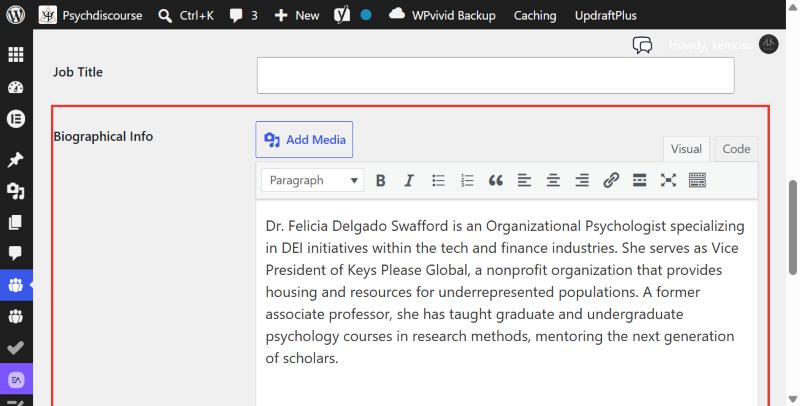The height and width of the screenshot is (406, 800).
Task: Open the UpdraftPlus menu
Action: point(606,15)
